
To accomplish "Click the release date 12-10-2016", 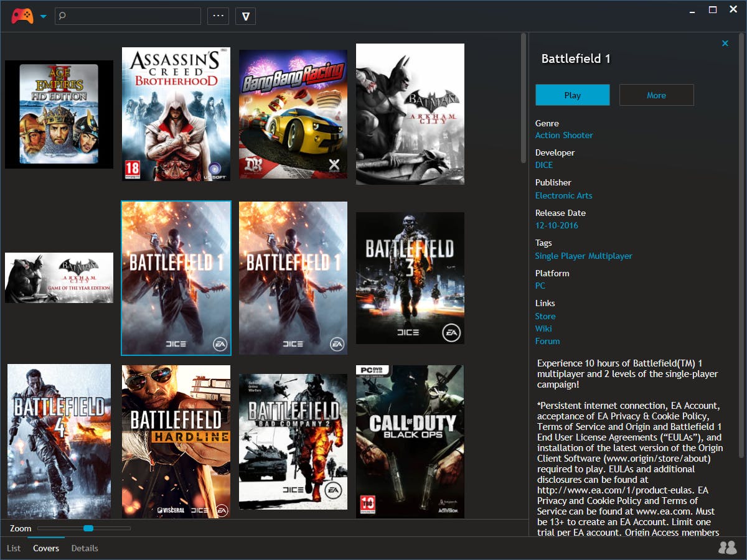I will (x=557, y=225).
